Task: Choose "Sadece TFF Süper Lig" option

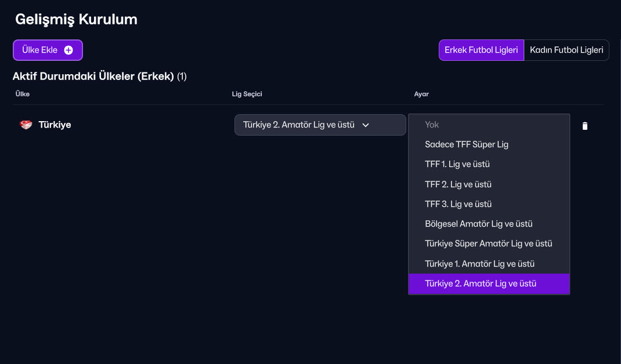Action: (x=466, y=144)
